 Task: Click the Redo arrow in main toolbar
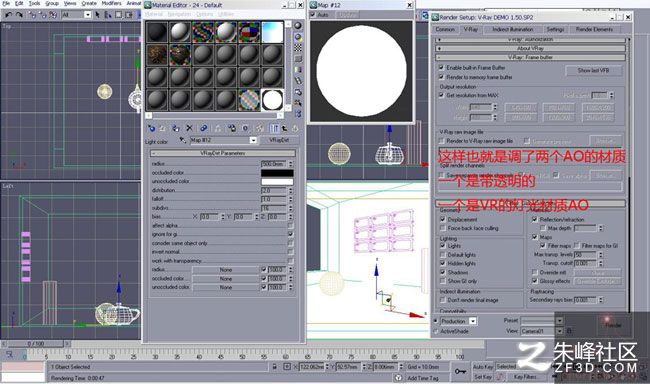[19, 15]
